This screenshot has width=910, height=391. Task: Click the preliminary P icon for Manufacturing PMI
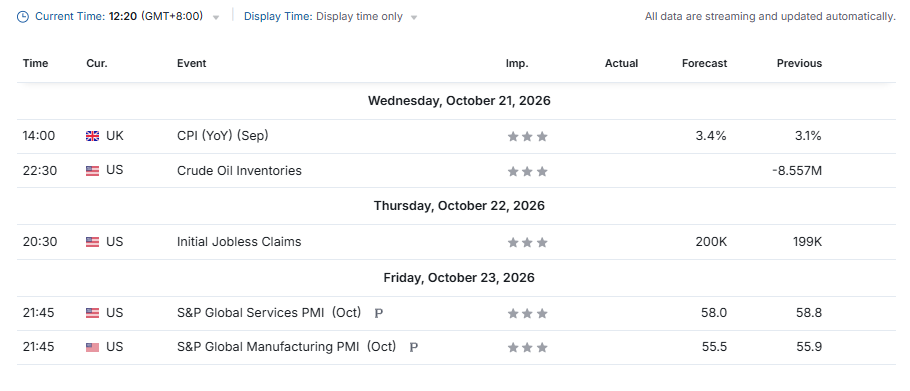point(414,347)
